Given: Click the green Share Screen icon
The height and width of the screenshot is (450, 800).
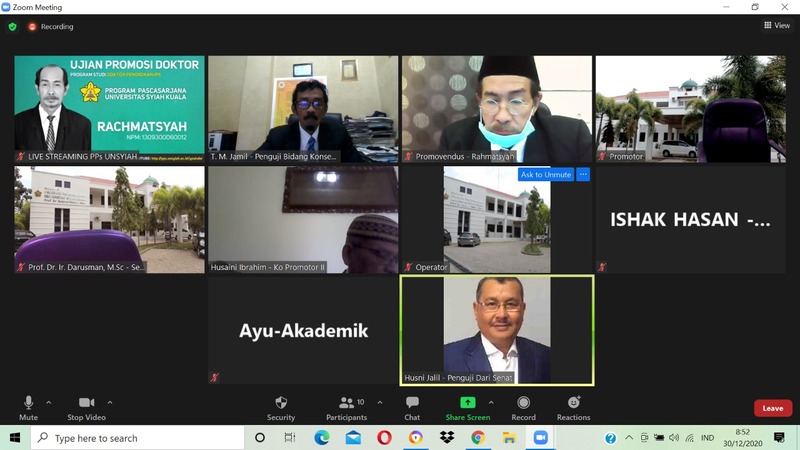Looking at the screenshot, I should pyautogui.click(x=468, y=403).
